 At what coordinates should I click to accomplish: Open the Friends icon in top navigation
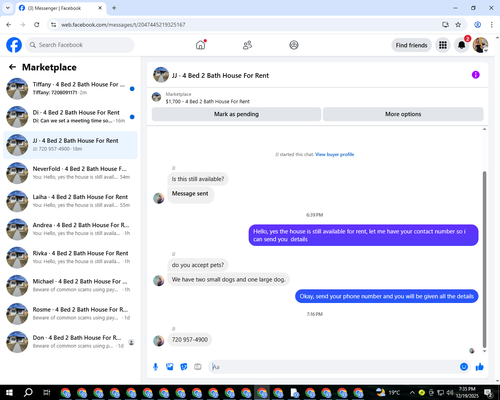247,45
